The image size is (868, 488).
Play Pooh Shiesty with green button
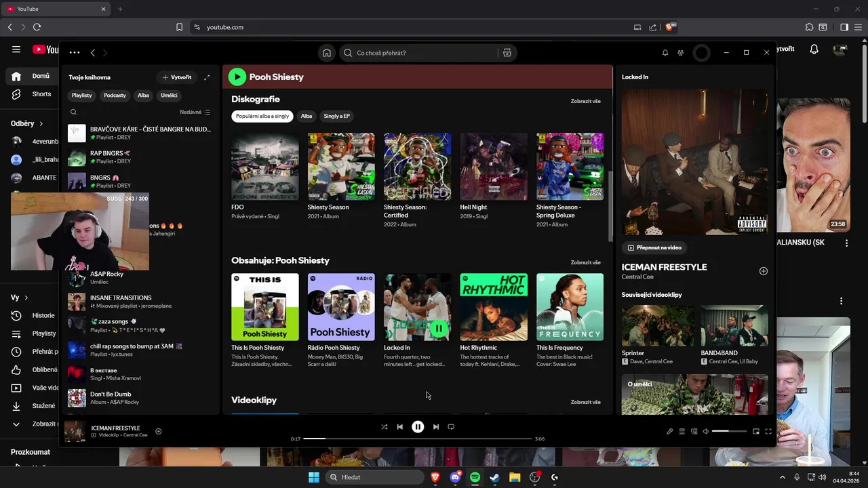coord(237,77)
